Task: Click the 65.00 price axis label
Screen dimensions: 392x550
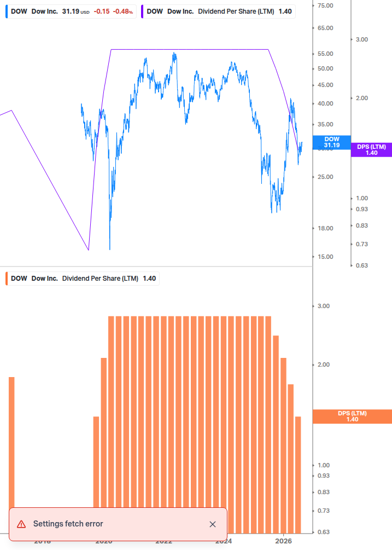Action: 325,28
